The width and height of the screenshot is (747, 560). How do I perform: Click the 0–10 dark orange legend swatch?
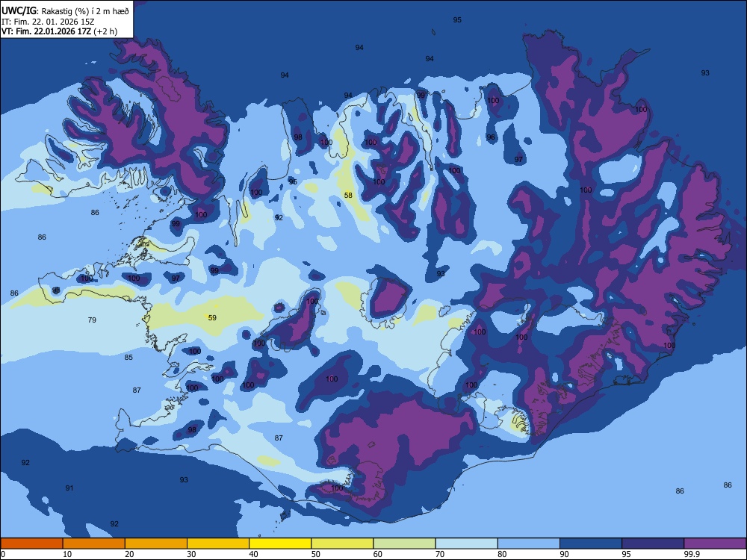(x=31, y=544)
